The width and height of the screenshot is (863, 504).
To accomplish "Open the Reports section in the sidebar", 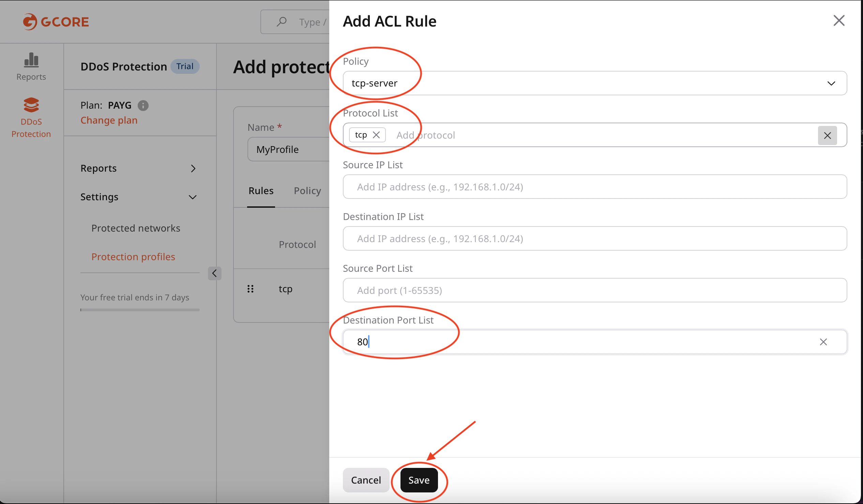I will [x=31, y=67].
